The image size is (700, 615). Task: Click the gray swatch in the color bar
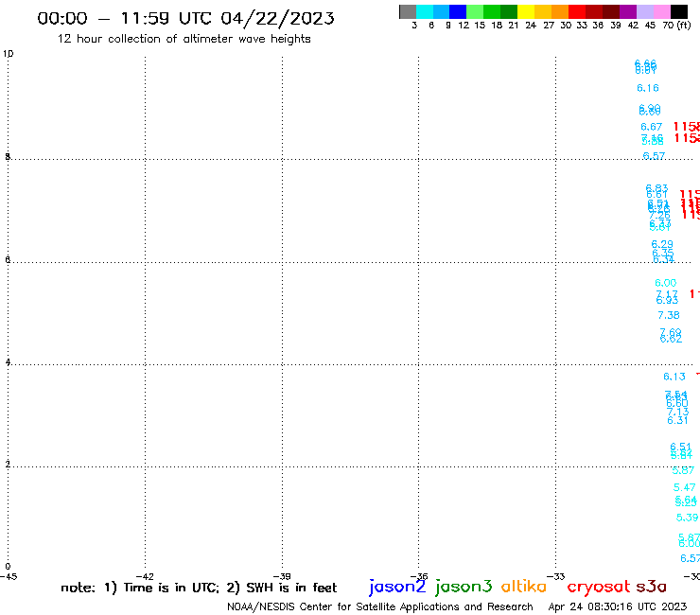[x=408, y=11]
